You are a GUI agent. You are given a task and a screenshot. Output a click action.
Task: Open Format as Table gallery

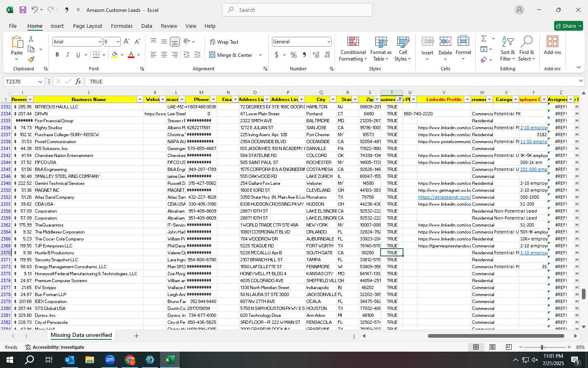pos(381,49)
